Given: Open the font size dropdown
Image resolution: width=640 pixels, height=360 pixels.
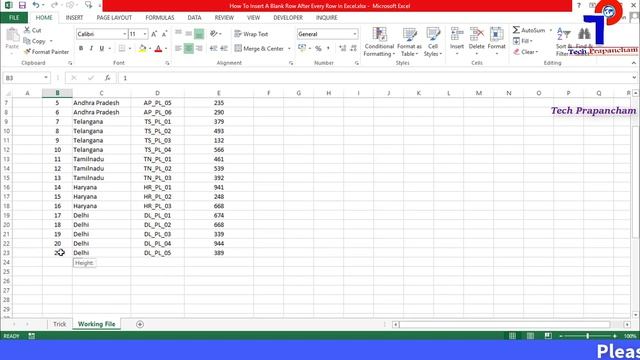Looking at the screenshot, I should click(144, 34).
